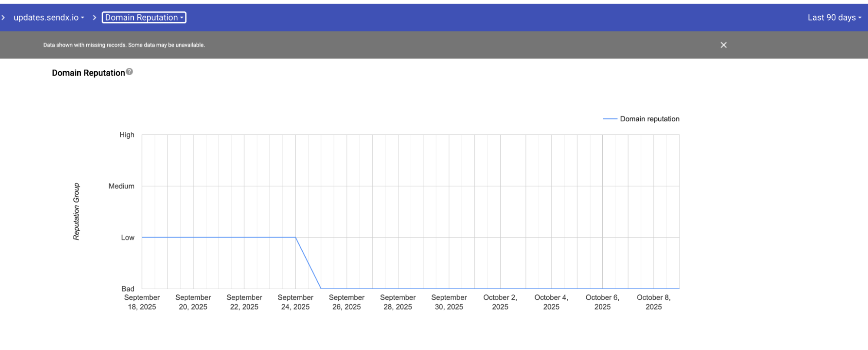
Task: Click the reputation line's drop point on September 24
Action: tap(296, 237)
